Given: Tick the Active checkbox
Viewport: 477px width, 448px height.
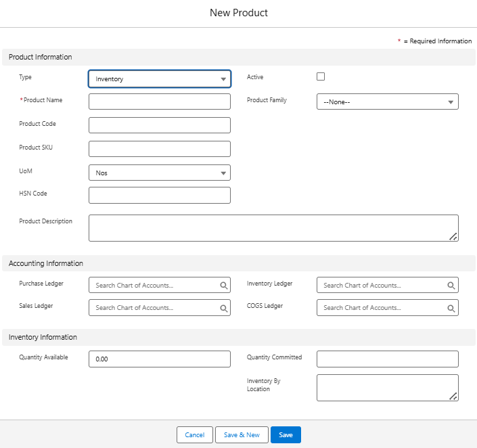Looking at the screenshot, I should coord(321,76).
